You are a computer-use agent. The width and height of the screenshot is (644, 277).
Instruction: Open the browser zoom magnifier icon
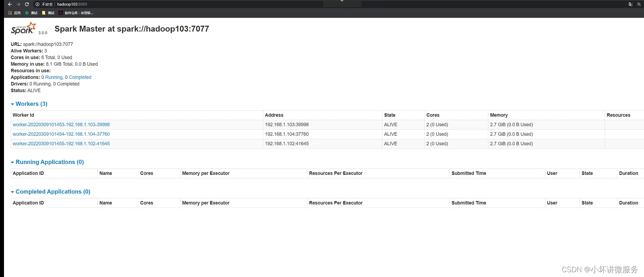pyautogui.click(x=639, y=4)
